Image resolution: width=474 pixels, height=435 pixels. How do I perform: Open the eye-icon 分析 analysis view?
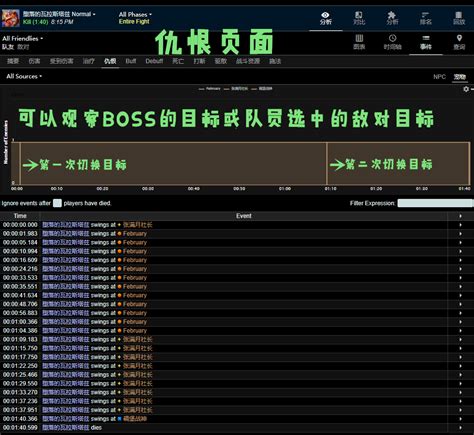[325, 18]
